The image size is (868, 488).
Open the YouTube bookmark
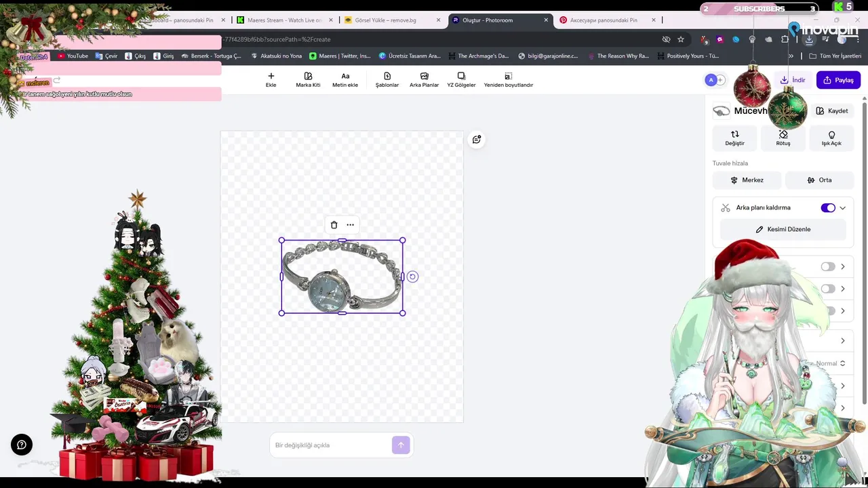coord(73,56)
